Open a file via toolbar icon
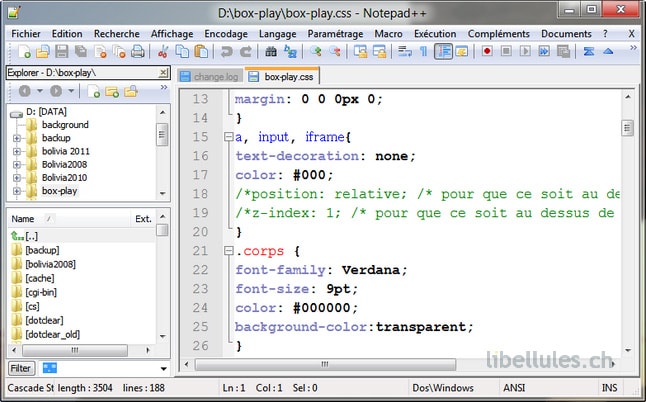The width and height of the screenshot is (646, 402). coord(42,51)
